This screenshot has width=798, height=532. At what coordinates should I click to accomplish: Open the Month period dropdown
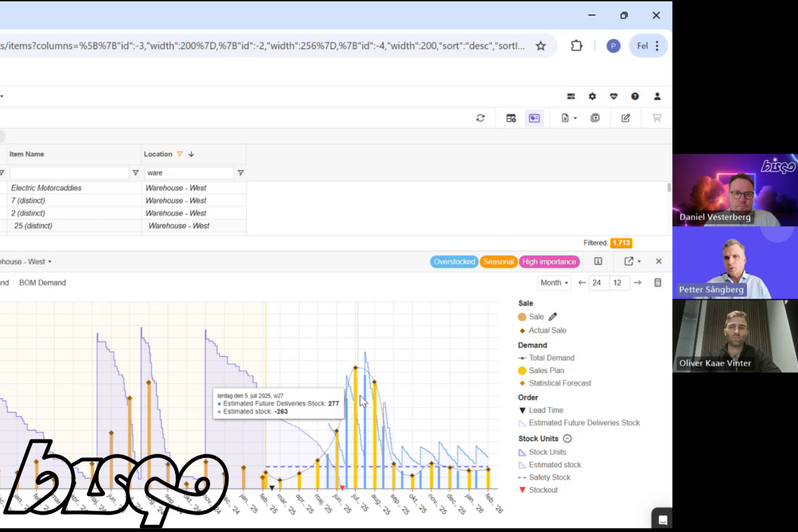[x=555, y=283]
